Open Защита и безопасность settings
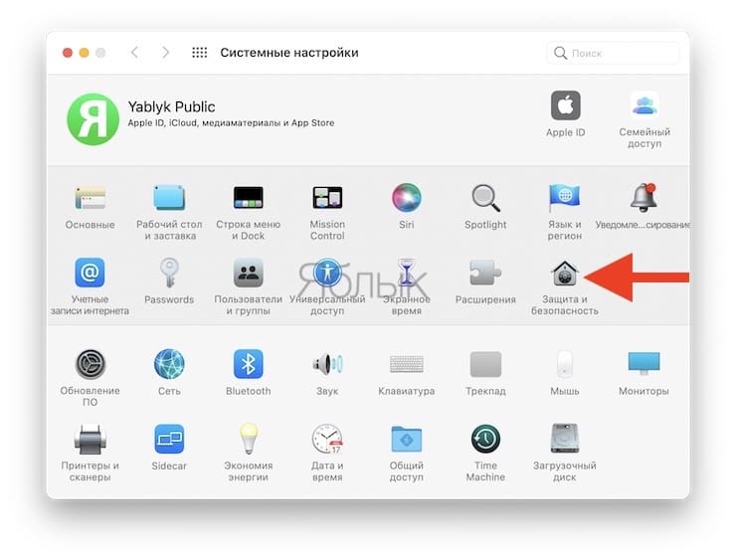Image resolution: width=736 pixels, height=560 pixels. click(565, 274)
